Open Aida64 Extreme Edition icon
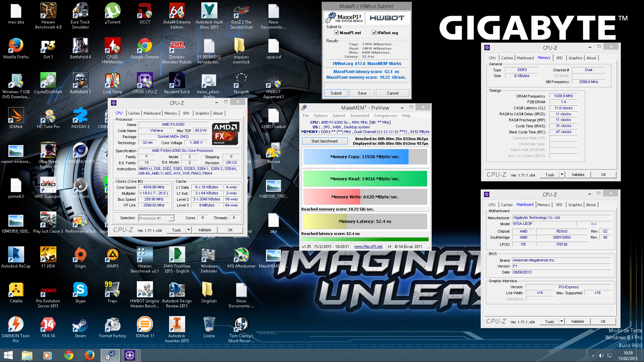The image size is (644, 362). point(177,16)
